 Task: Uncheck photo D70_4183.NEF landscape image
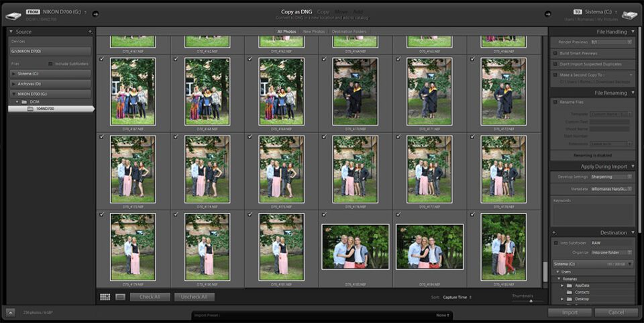(325, 214)
